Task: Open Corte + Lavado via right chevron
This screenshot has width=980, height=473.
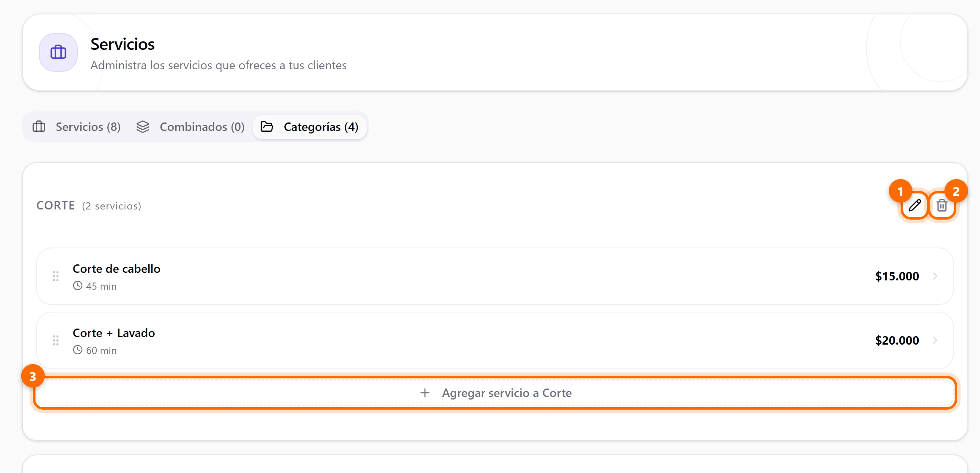Action: [x=935, y=340]
